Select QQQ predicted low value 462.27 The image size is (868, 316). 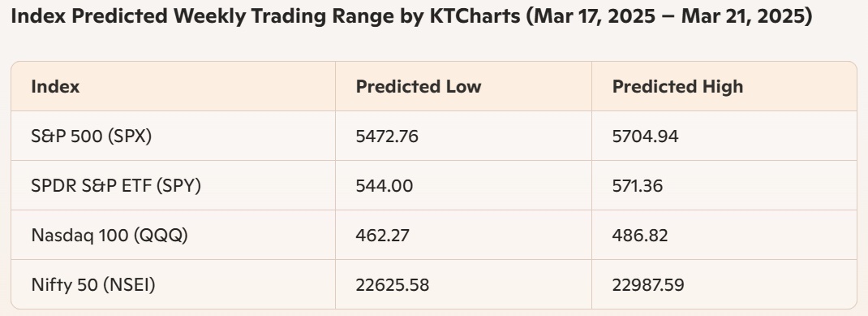pos(383,235)
